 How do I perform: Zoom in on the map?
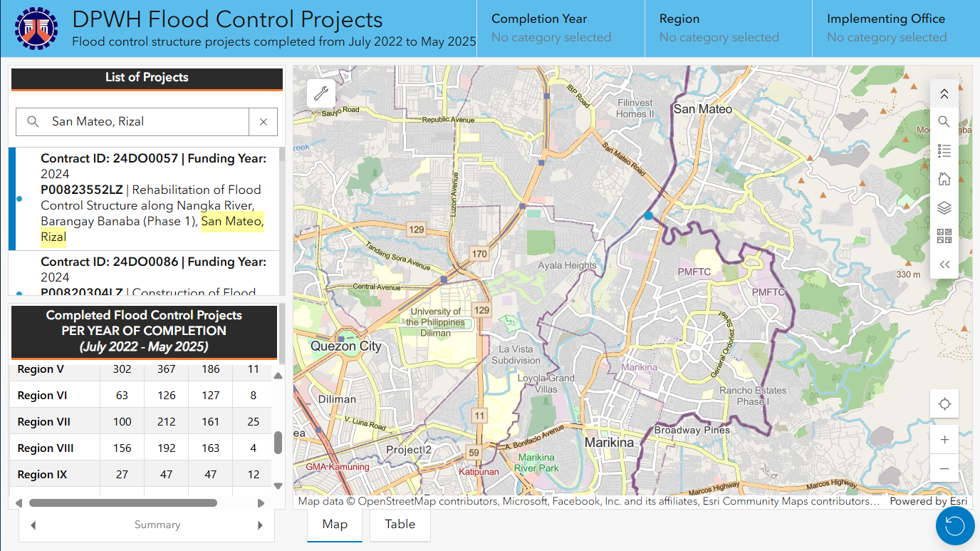(x=944, y=440)
